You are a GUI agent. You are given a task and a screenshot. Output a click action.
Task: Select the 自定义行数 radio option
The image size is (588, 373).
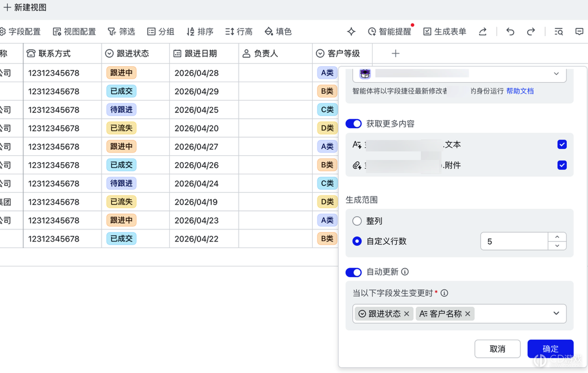pos(357,241)
